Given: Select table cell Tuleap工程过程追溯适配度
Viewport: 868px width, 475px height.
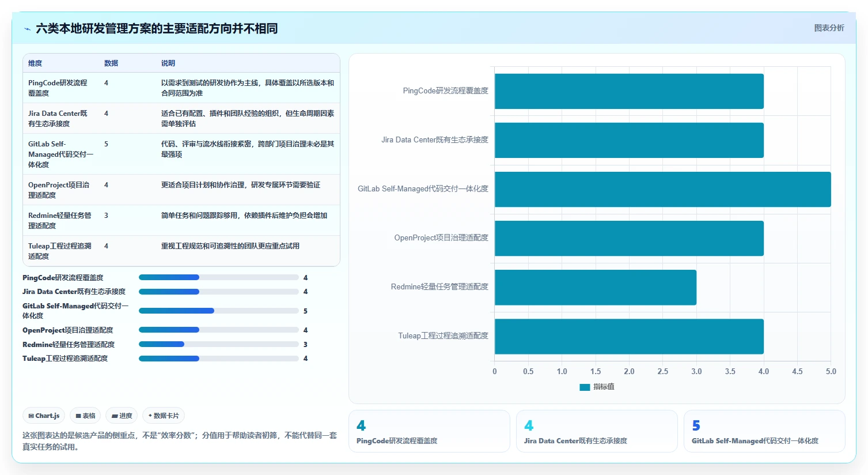Looking at the screenshot, I should [60, 251].
